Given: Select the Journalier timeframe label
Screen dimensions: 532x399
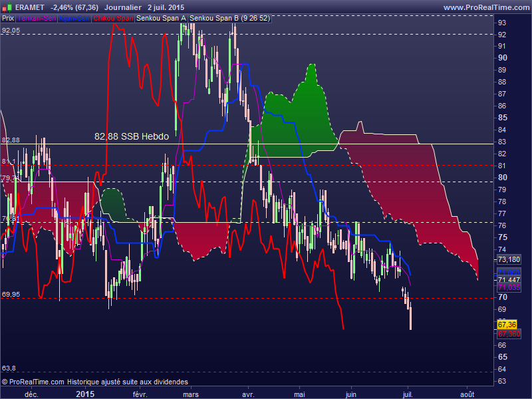Looking at the screenshot, I should click(x=123, y=7).
